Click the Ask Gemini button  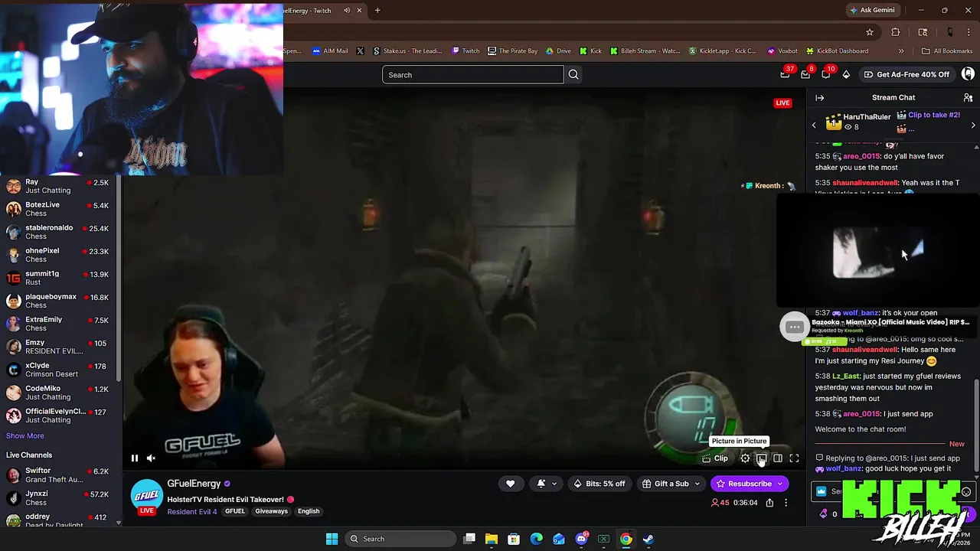(x=871, y=10)
